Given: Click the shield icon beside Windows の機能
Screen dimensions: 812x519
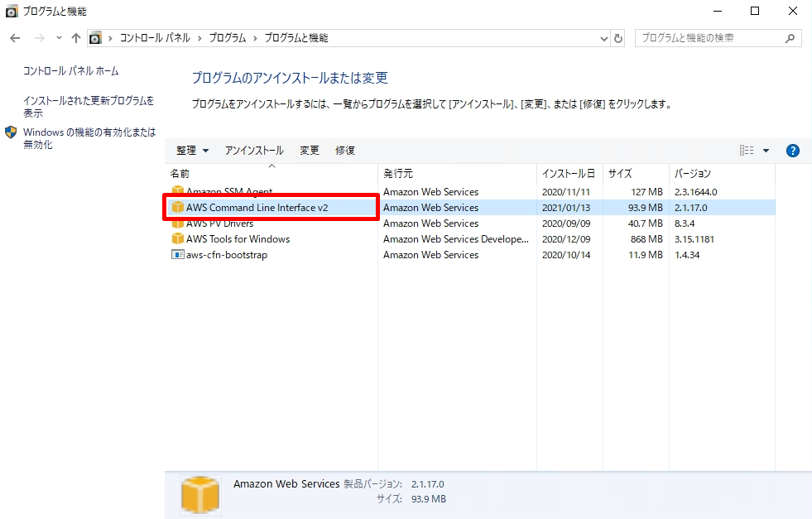Looking at the screenshot, I should [x=11, y=132].
